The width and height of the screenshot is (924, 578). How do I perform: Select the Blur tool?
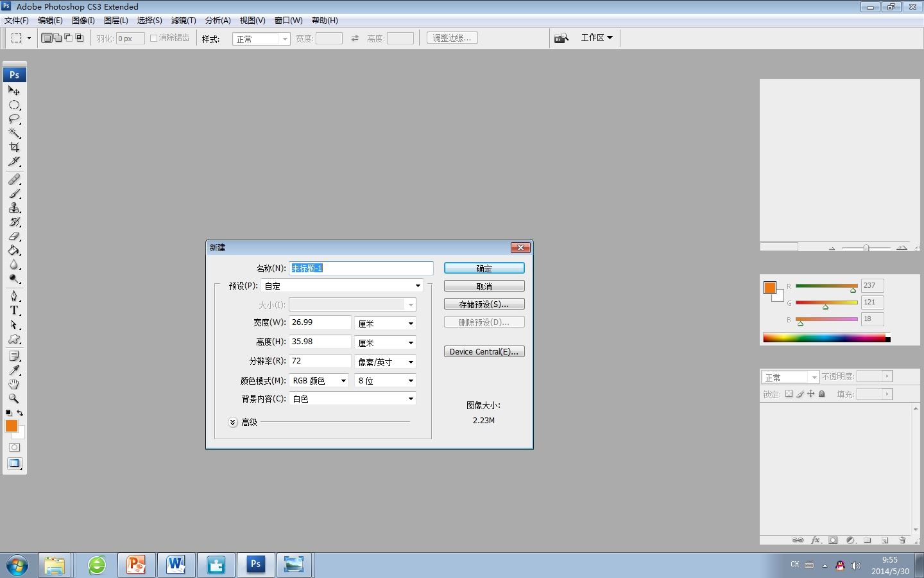tap(14, 265)
